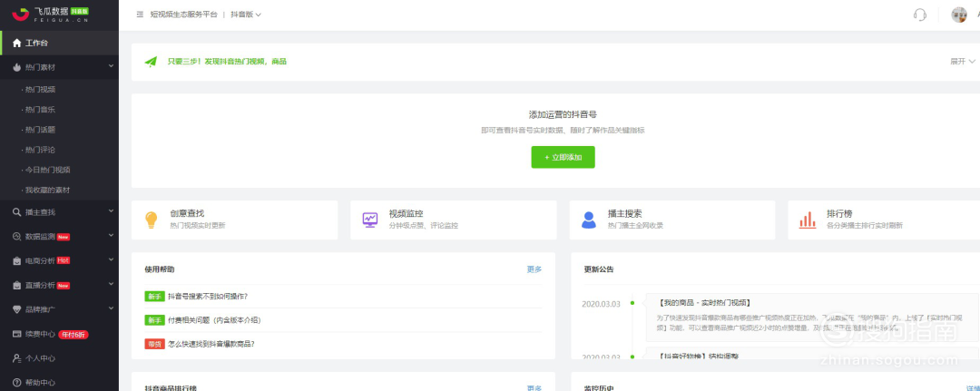Open 我收藏的素材 submenu item
The width and height of the screenshot is (980, 391).
pos(47,190)
